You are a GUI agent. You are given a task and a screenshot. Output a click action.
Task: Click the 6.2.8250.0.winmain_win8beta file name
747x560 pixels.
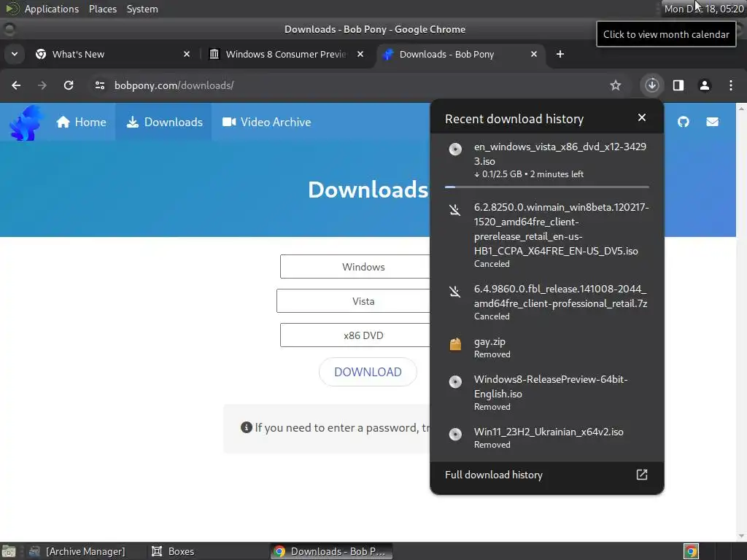click(x=561, y=229)
